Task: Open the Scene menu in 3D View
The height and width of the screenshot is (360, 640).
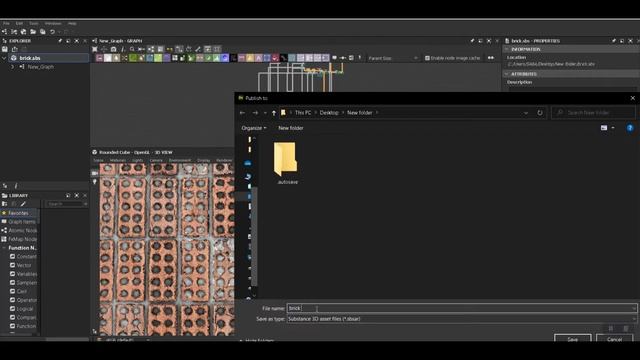Action: point(98,160)
